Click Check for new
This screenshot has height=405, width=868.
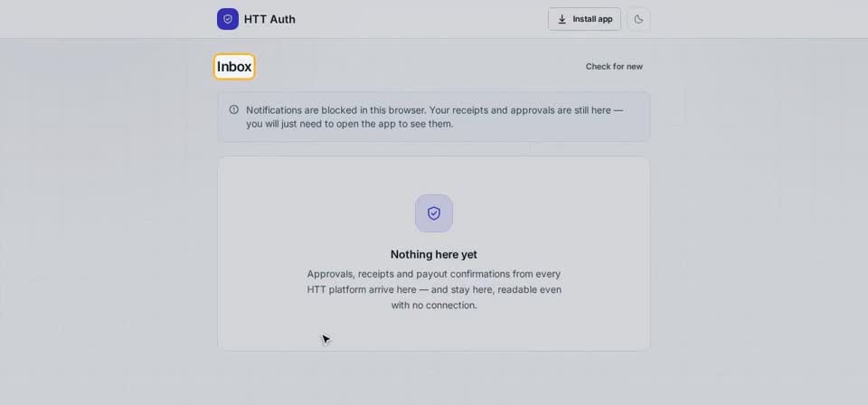614,66
